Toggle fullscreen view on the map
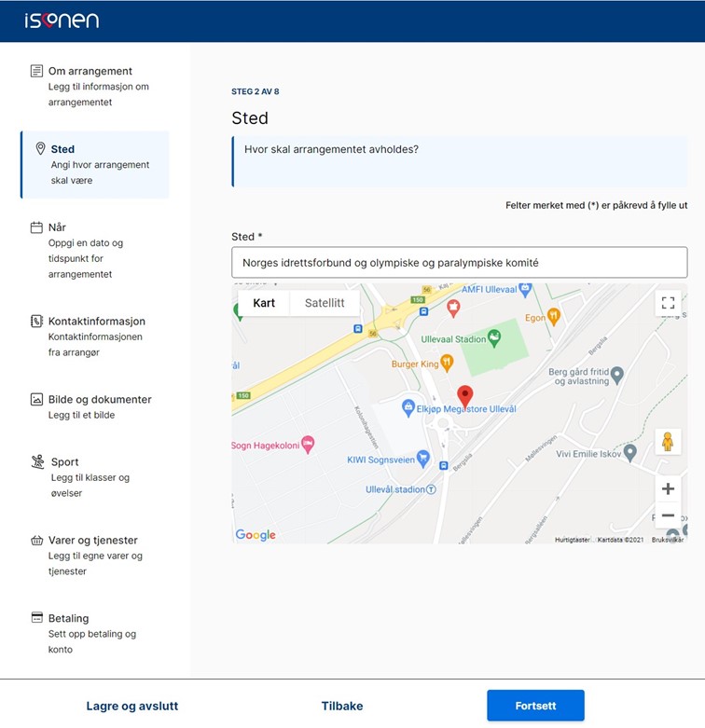The width and height of the screenshot is (705, 728). click(668, 303)
